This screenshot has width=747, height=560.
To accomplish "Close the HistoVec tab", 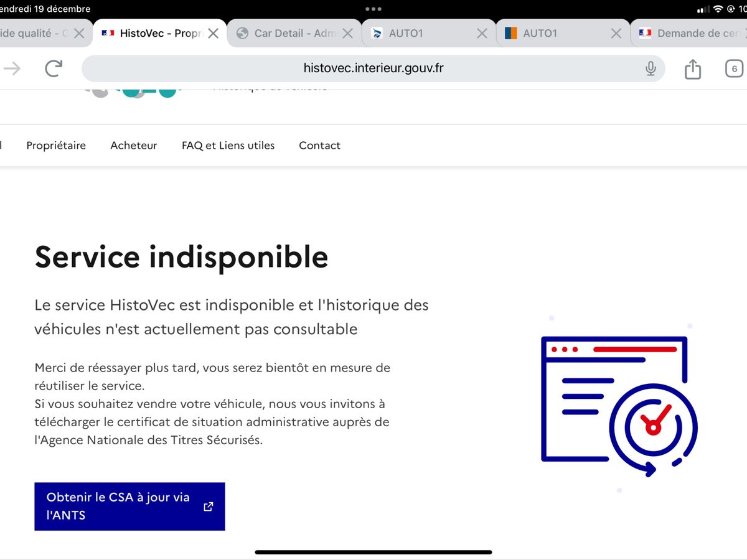I will [x=213, y=34].
